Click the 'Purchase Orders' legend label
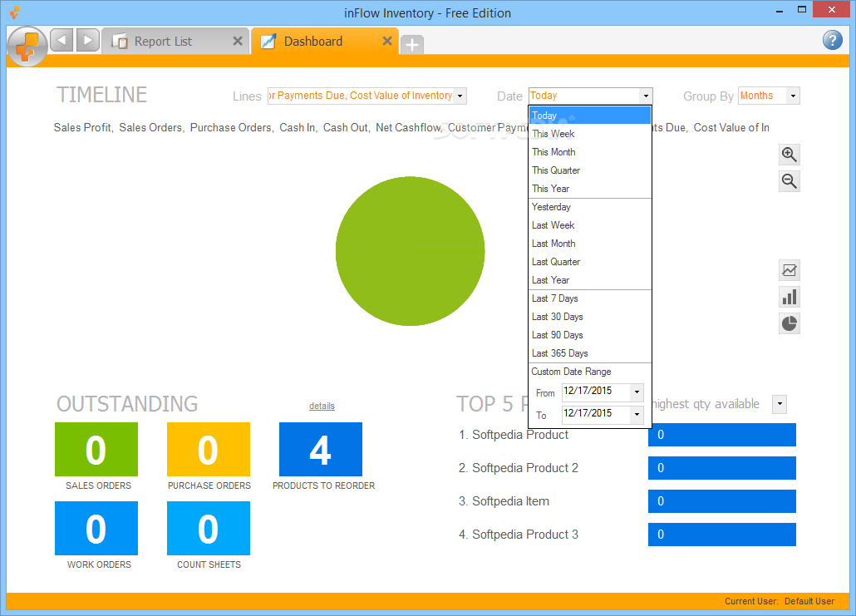 (230, 127)
